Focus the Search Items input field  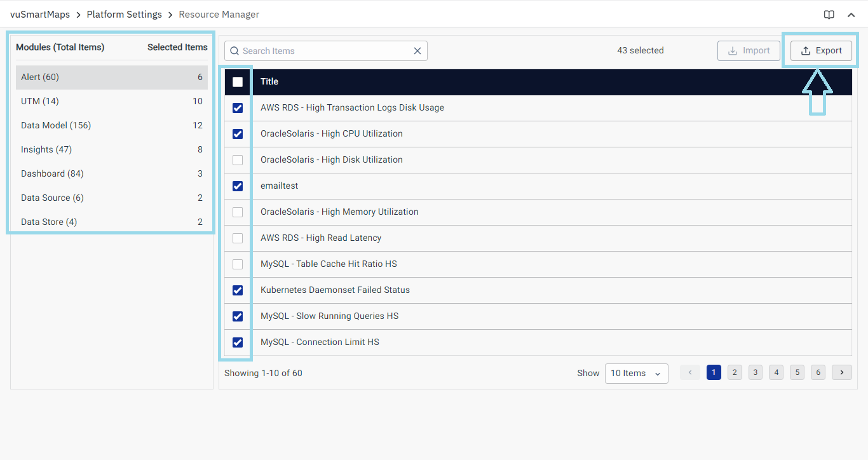tap(324, 51)
